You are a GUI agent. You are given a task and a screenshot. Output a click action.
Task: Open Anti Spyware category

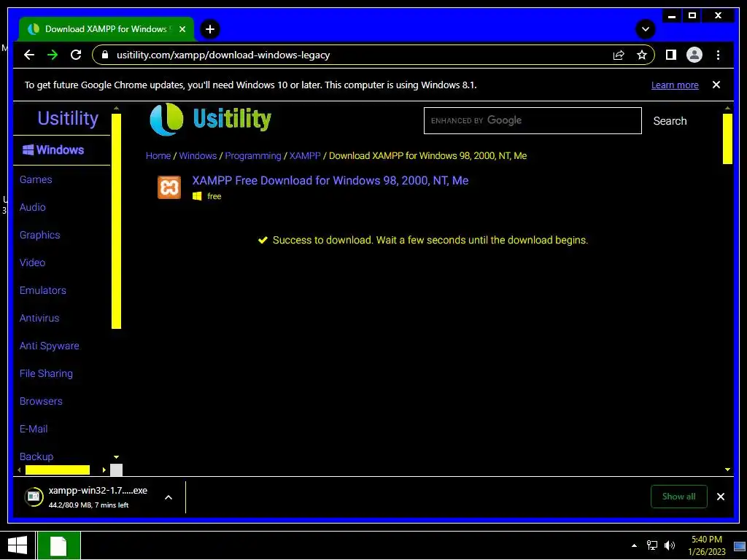point(49,346)
